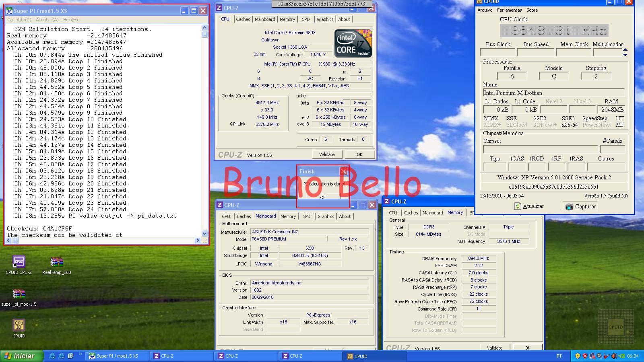
Task: Click the yellow security shield tray icon
Action: [x=578, y=356]
